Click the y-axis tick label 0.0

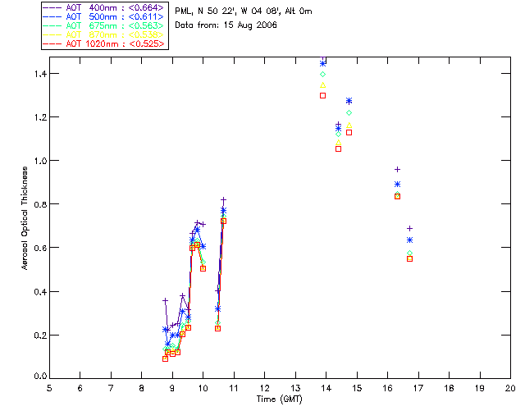(40, 377)
